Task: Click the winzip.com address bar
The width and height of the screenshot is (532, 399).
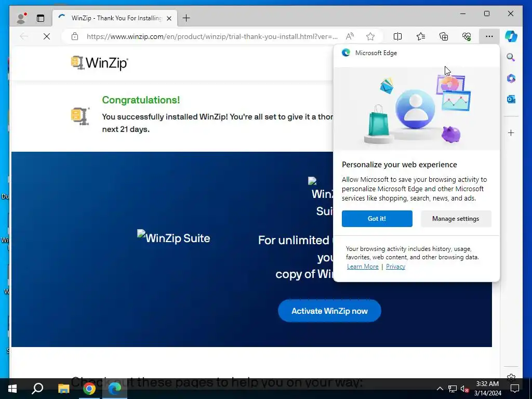Action: [212, 36]
